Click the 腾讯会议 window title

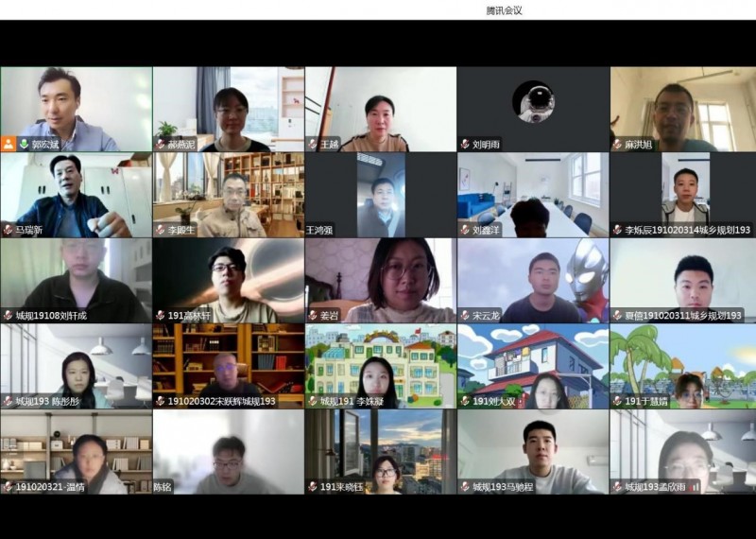(x=504, y=10)
